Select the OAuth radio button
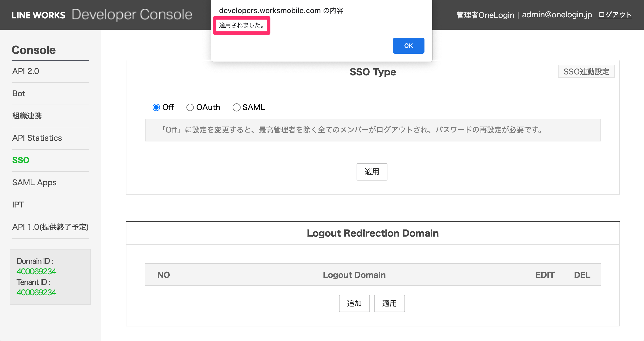644x341 pixels. (x=190, y=107)
